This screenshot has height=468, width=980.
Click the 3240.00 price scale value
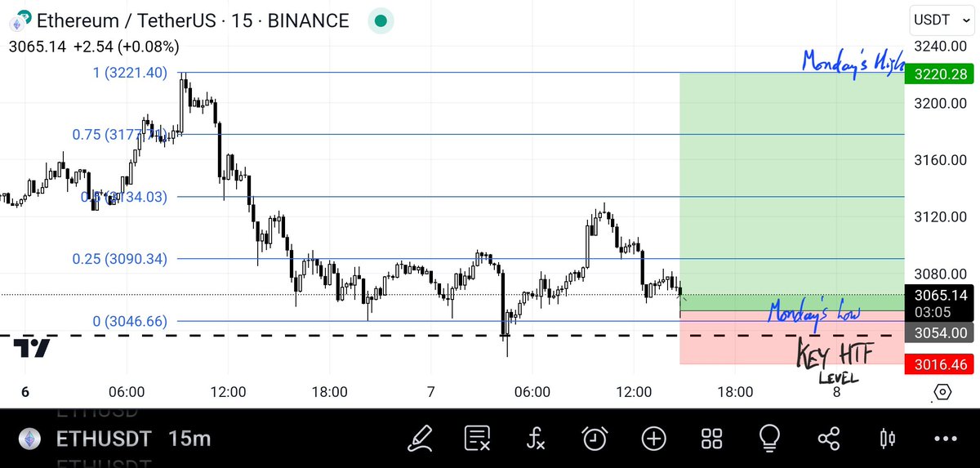(x=939, y=47)
